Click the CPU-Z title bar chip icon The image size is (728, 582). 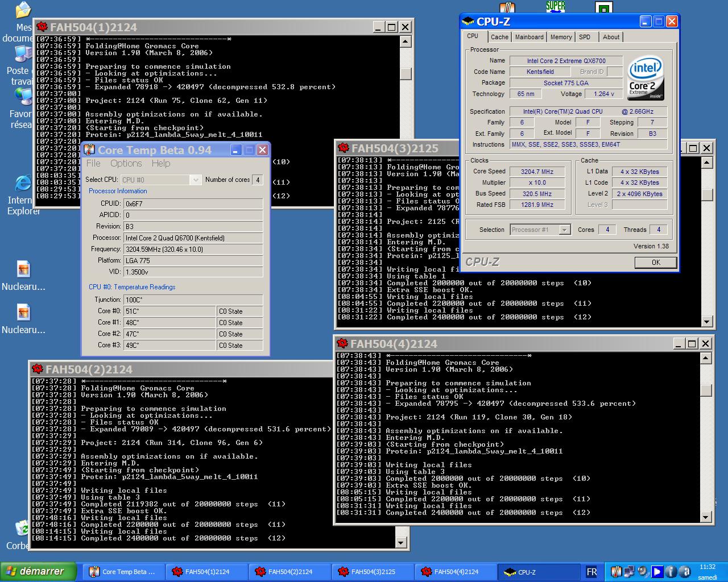click(x=468, y=22)
